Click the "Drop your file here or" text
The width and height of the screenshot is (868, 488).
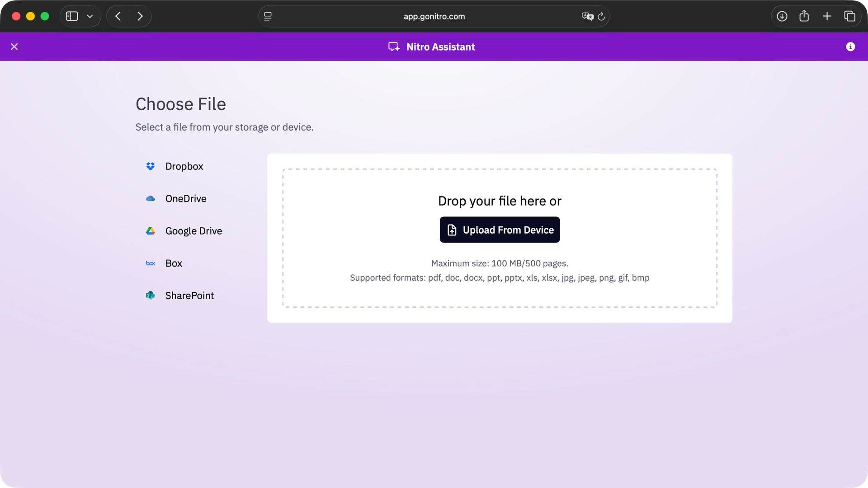(x=500, y=201)
